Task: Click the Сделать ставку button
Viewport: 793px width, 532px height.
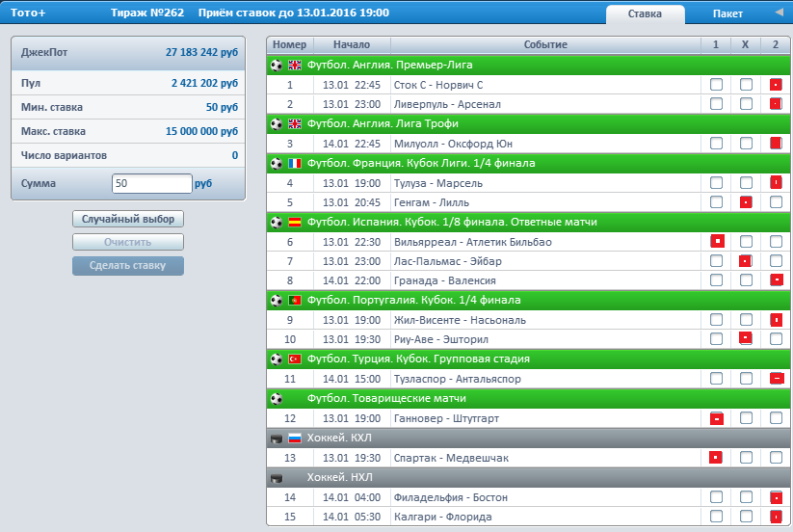Action: (128, 265)
